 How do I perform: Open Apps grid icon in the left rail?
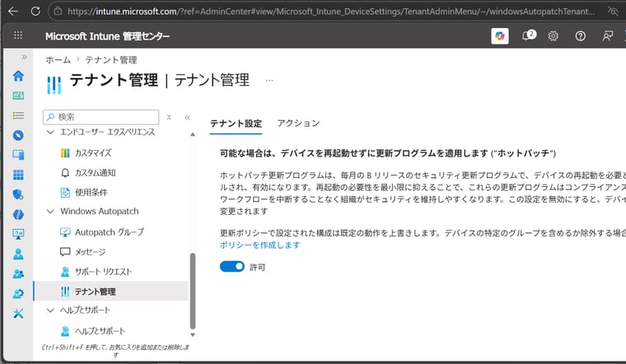coord(18,175)
